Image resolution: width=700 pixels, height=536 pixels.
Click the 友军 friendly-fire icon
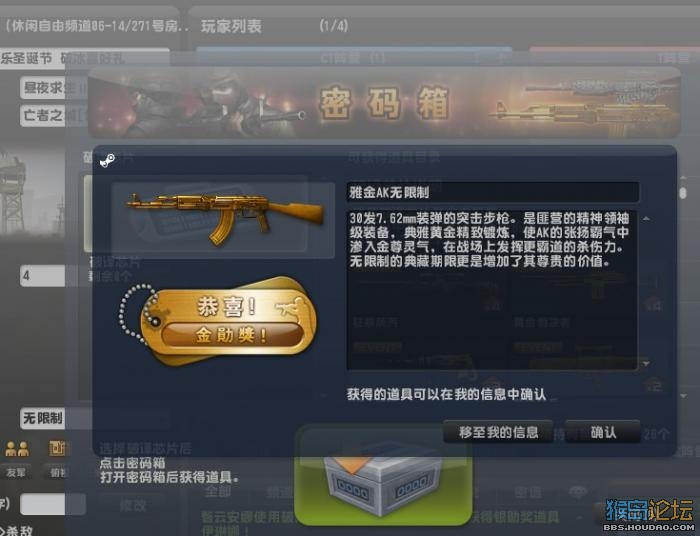[17, 449]
